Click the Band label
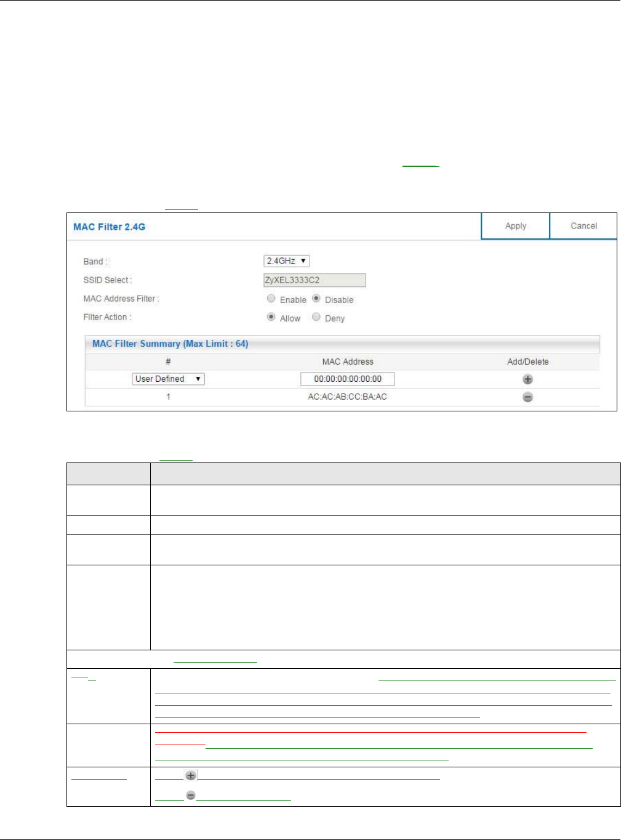The image size is (621, 840). [x=95, y=262]
